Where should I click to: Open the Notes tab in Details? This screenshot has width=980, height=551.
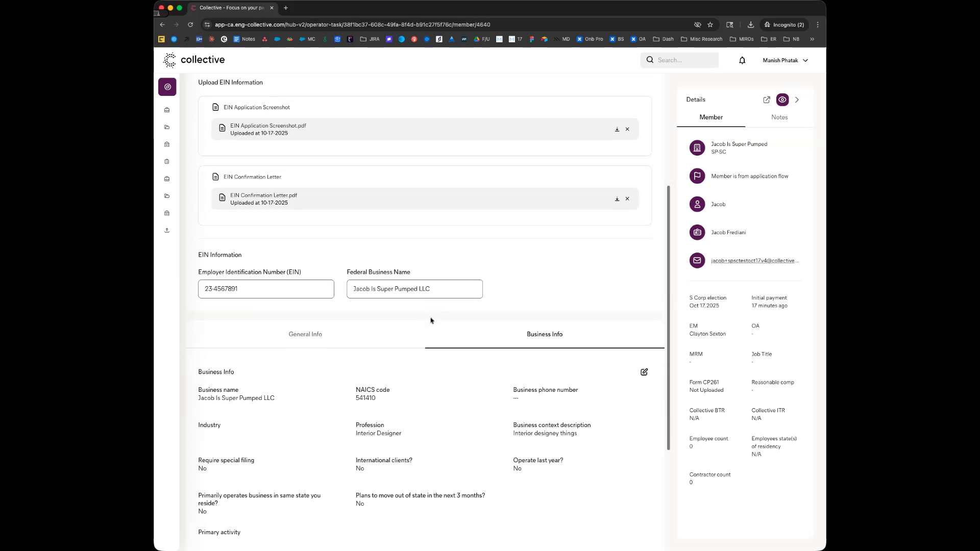click(x=779, y=117)
